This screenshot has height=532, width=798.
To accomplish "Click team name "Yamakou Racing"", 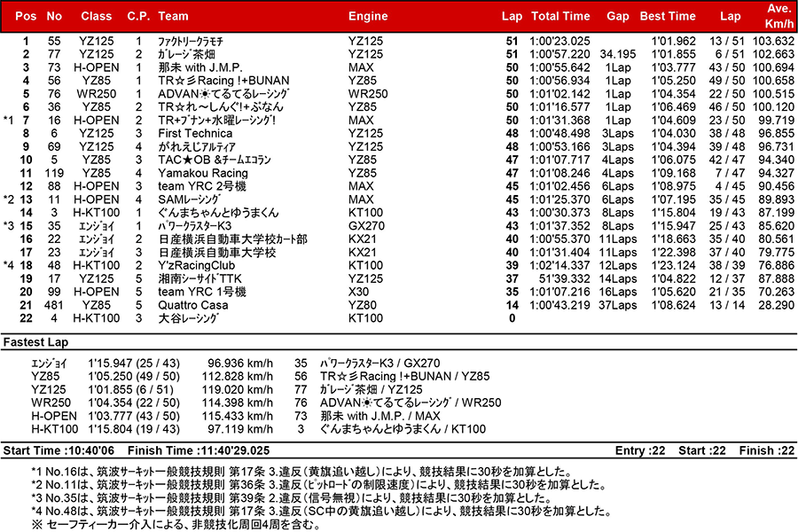I will (203, 173).
